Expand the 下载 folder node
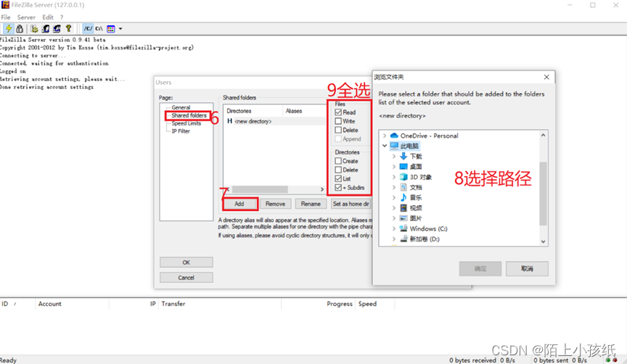Viewport: 627px width, 364px height. [x=394, y=156]
